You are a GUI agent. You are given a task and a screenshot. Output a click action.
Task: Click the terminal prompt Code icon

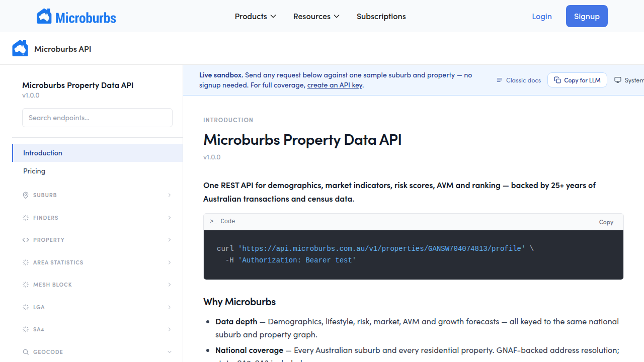point(213,222)
